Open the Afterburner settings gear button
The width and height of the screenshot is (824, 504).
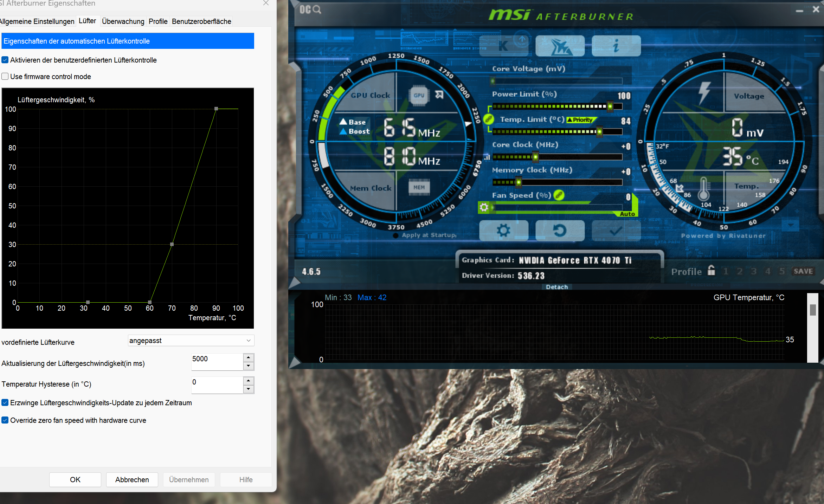point(503,231)
